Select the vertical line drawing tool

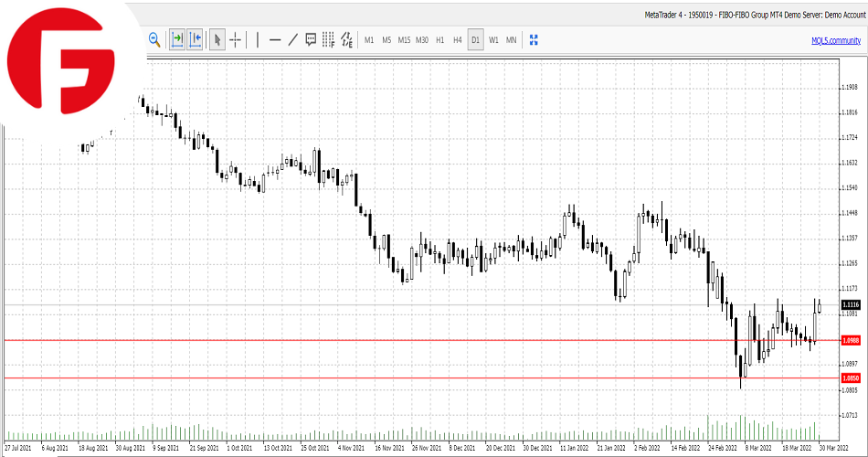tap(258, 39)
